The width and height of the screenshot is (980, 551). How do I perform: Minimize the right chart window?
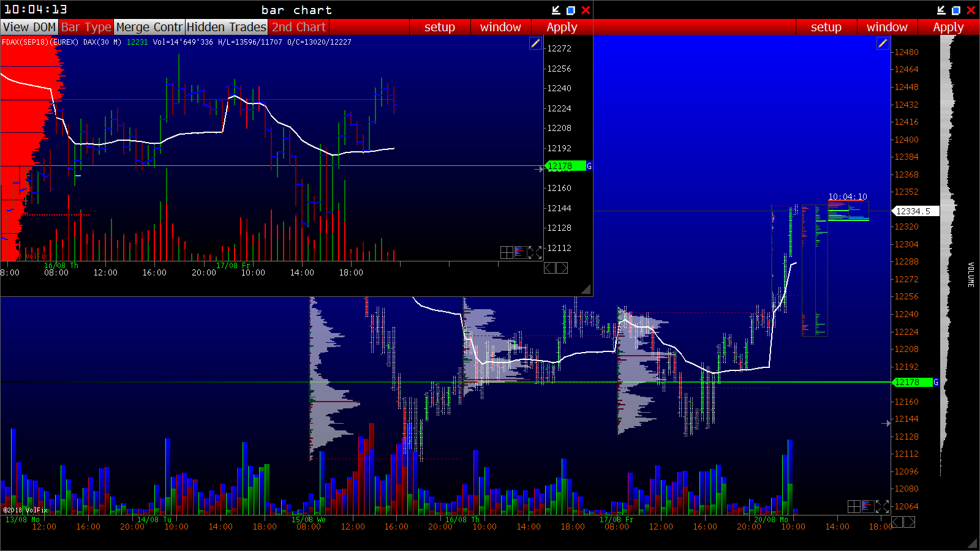pos(941,10)
